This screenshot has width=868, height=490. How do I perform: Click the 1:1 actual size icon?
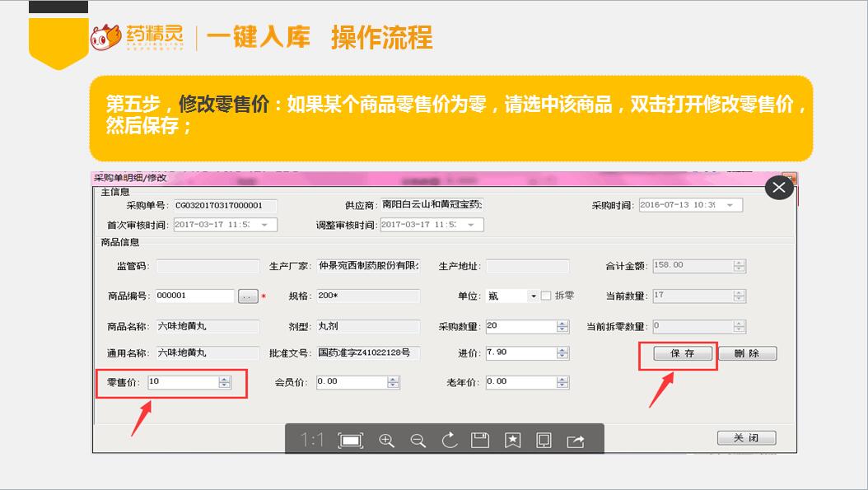click(311, 440)
